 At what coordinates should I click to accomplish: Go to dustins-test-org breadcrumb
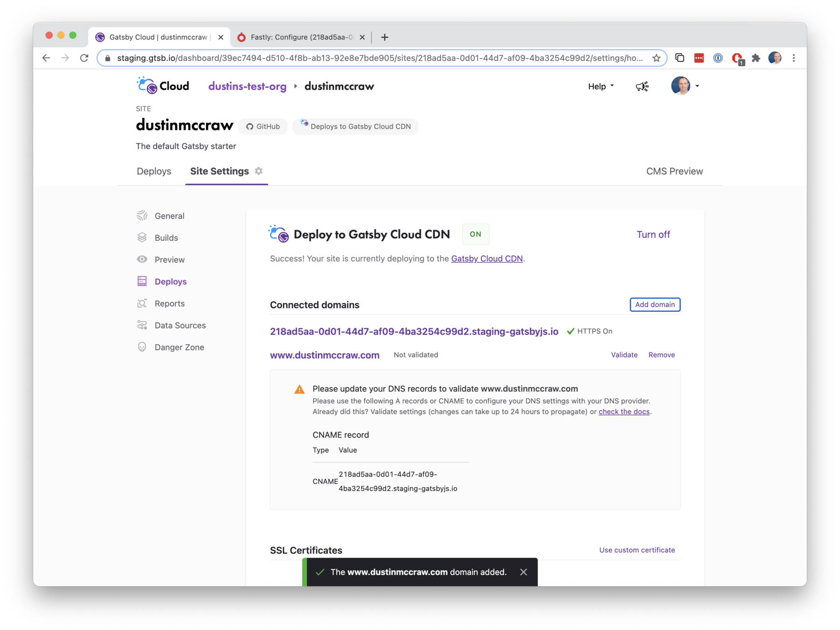point(247,86)
